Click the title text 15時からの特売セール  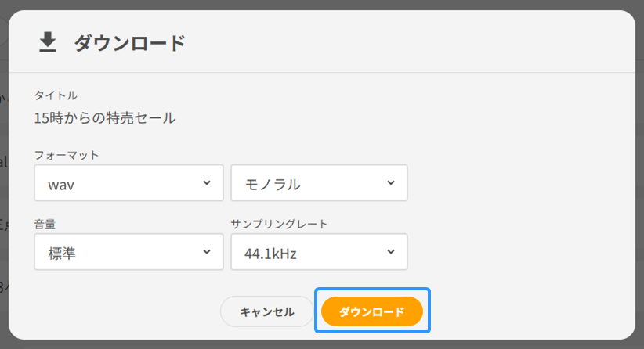tap(105, 119)
